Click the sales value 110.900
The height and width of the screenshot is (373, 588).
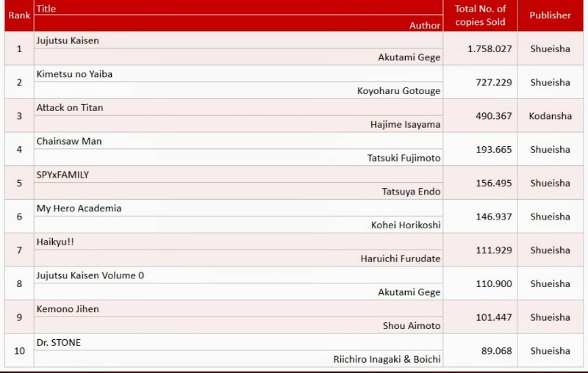click(494, 284)
